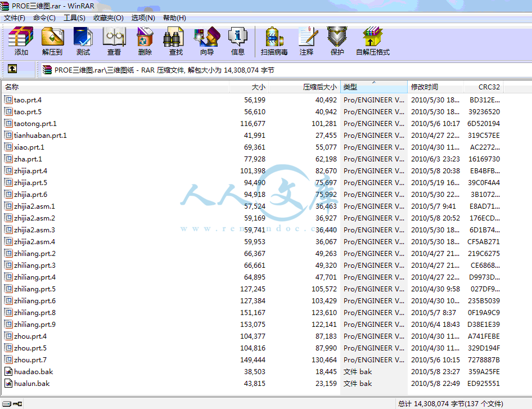The image size is (532, 409).
Task: Click the zhou.prt.7 file icon
Action: (8, 360)
